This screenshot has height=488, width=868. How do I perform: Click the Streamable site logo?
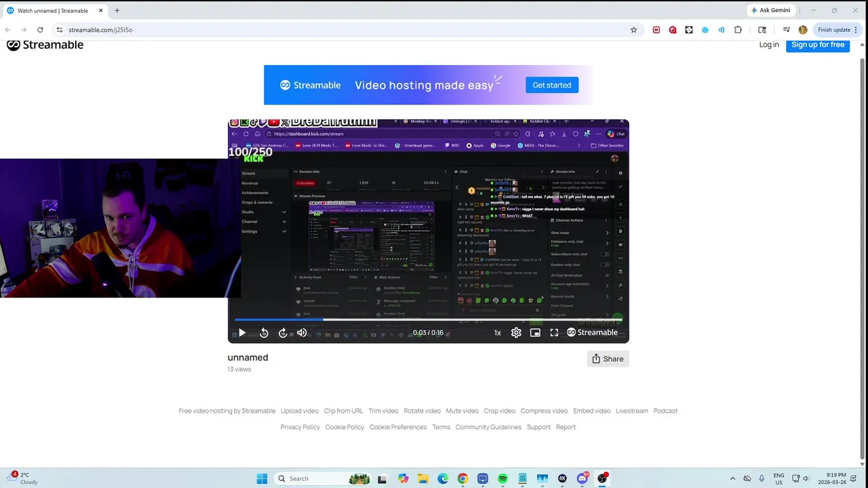(45, 45)
